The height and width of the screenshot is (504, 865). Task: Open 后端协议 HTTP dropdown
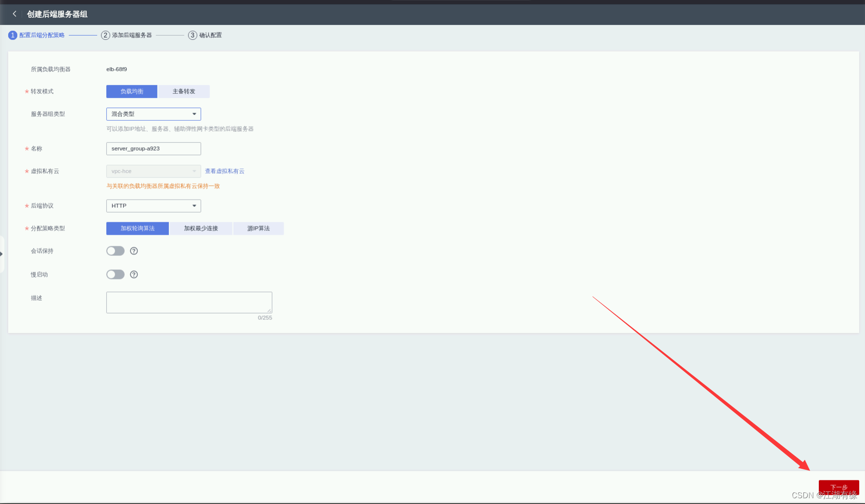[154, 206]
